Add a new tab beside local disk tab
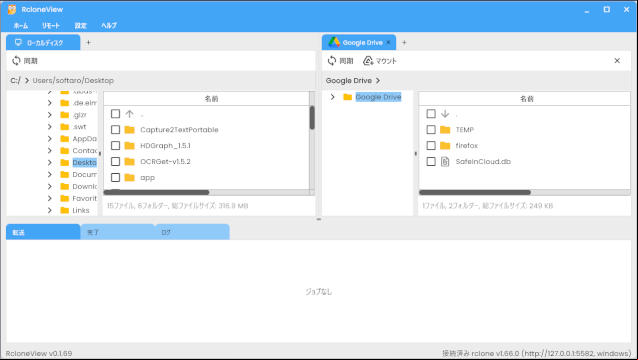The image size is (638, 360). pyautogui.click(x=88, y=42)
